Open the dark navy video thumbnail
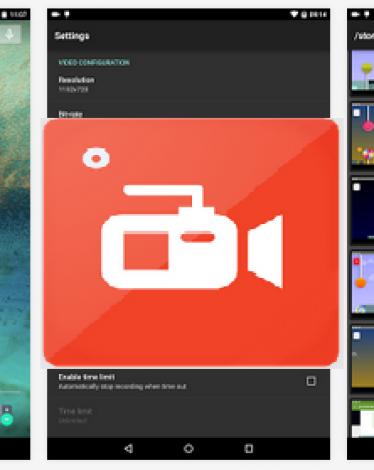374x470 pixels. 363,209
